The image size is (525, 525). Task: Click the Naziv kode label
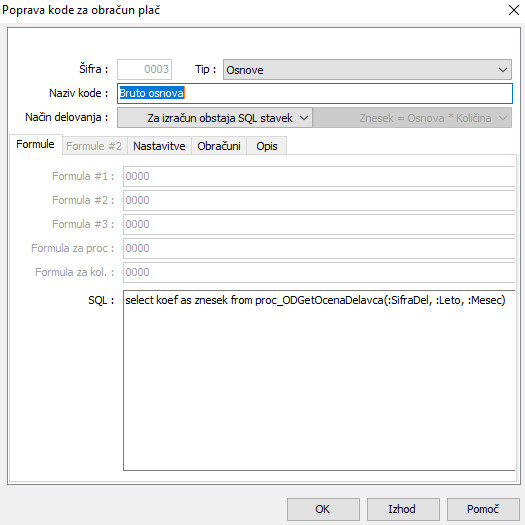coord(79,93)
